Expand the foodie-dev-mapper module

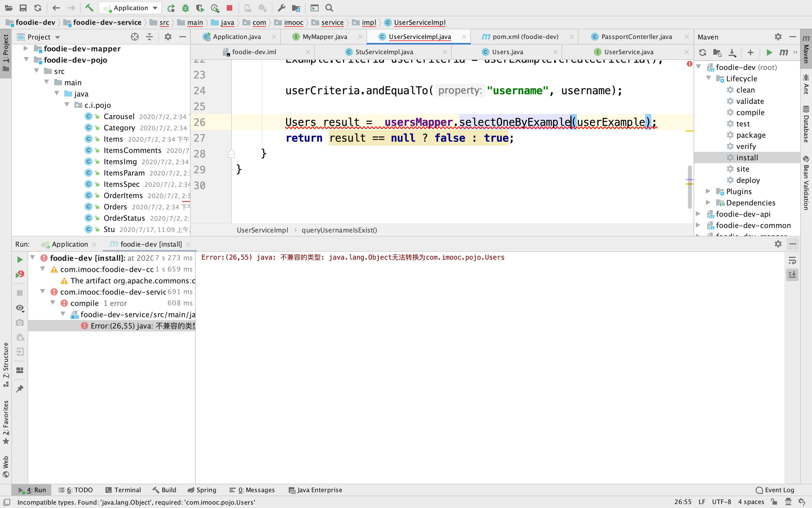[x=25, y=48]
